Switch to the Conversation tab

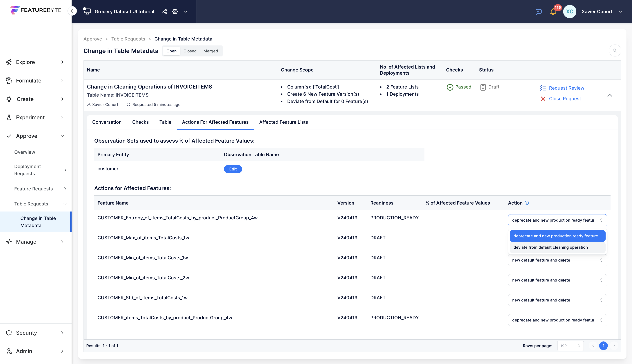point(107,122)
